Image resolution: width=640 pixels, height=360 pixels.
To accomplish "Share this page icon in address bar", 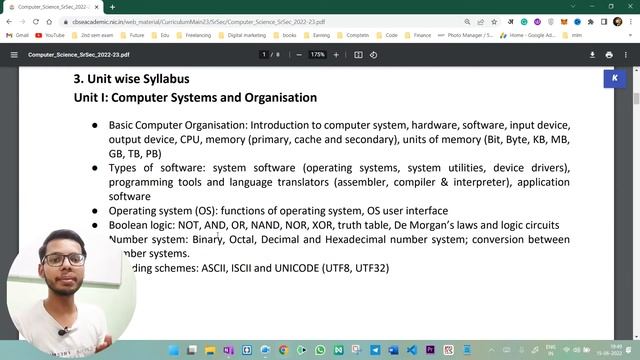I will click(480, 22).
